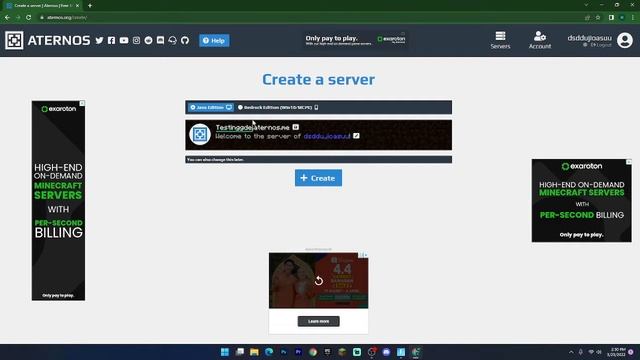This screenshot has width=640, height=360.
Task: Bookmark this page with star icon
Action: (598, 18)
